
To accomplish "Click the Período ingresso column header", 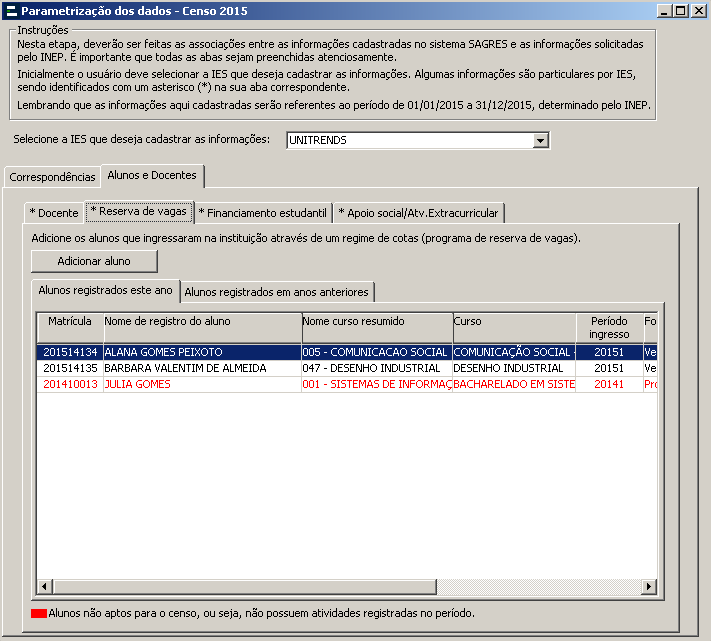I will point(608,327).
